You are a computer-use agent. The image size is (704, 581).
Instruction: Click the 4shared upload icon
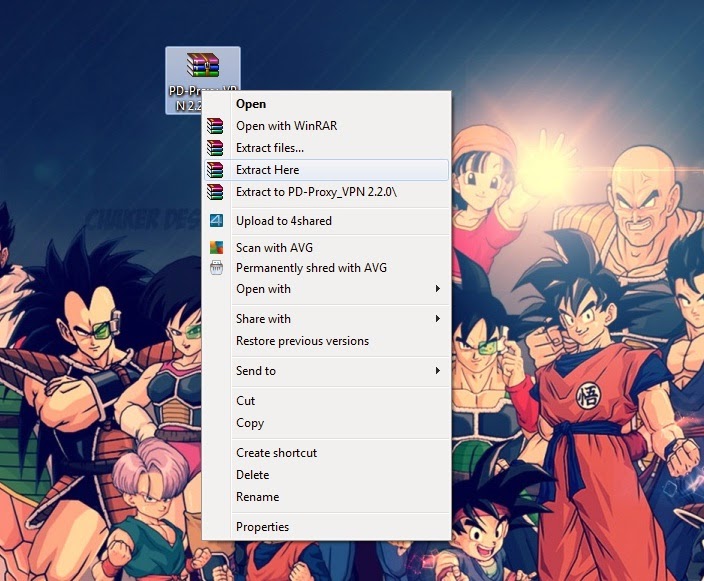coord(216,220)
